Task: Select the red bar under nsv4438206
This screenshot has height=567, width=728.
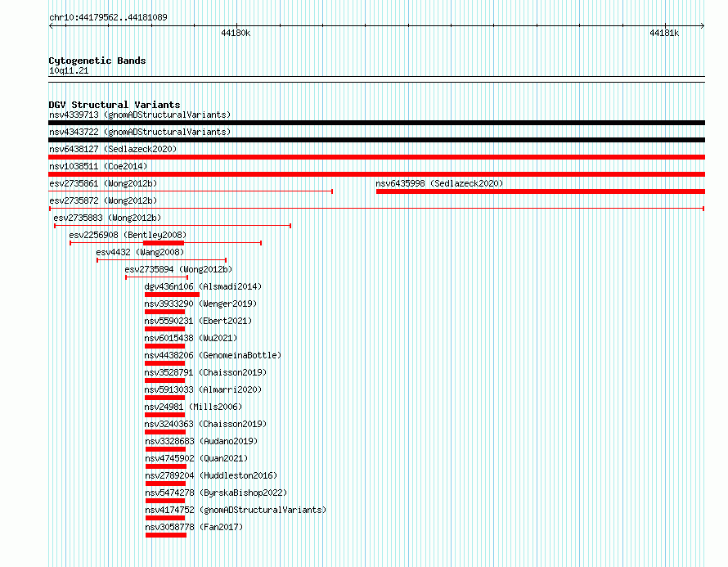Action: pos(164,363)
